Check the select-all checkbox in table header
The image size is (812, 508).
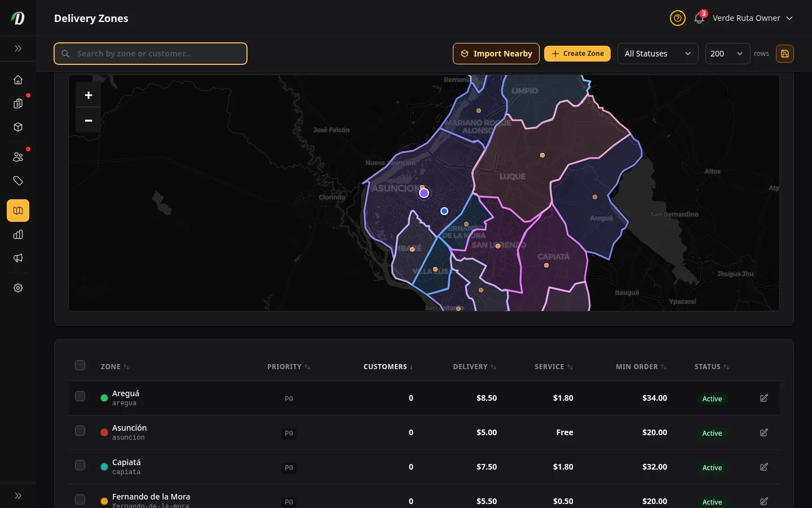80,365
